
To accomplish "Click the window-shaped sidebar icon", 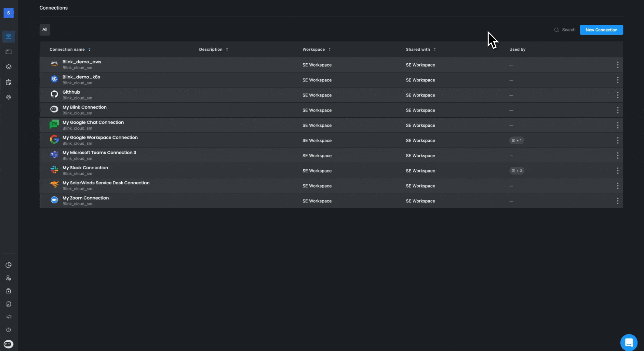I will coord(8,52).
